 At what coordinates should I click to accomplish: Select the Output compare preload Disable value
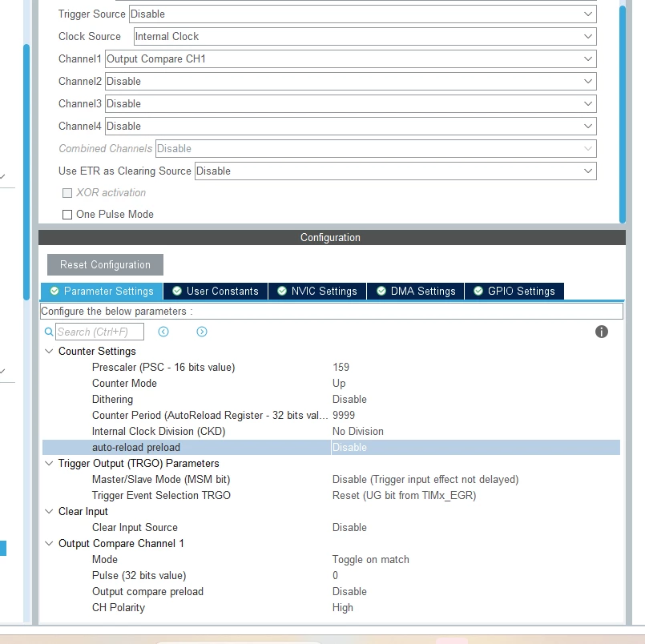coord(349,592)
